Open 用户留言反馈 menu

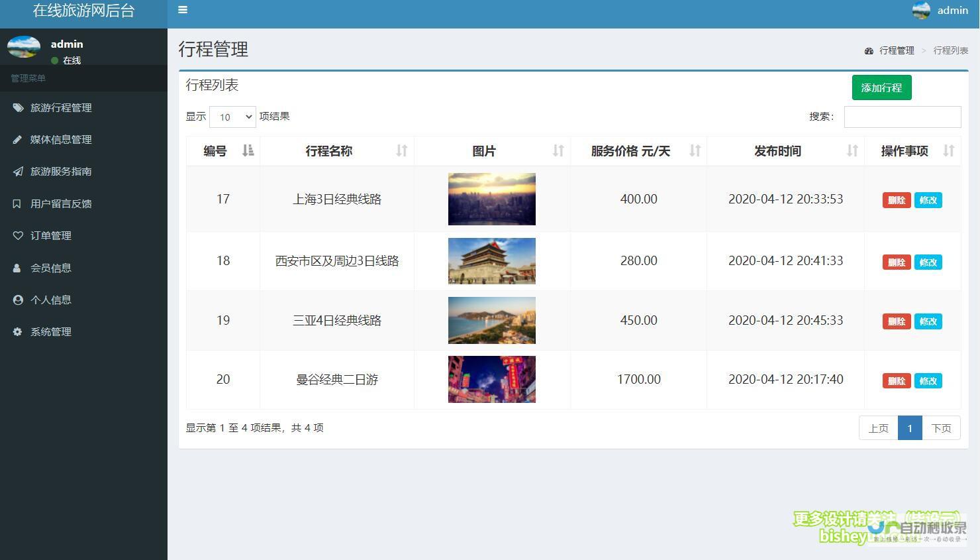pyautogui.click(x=83, y=203)
